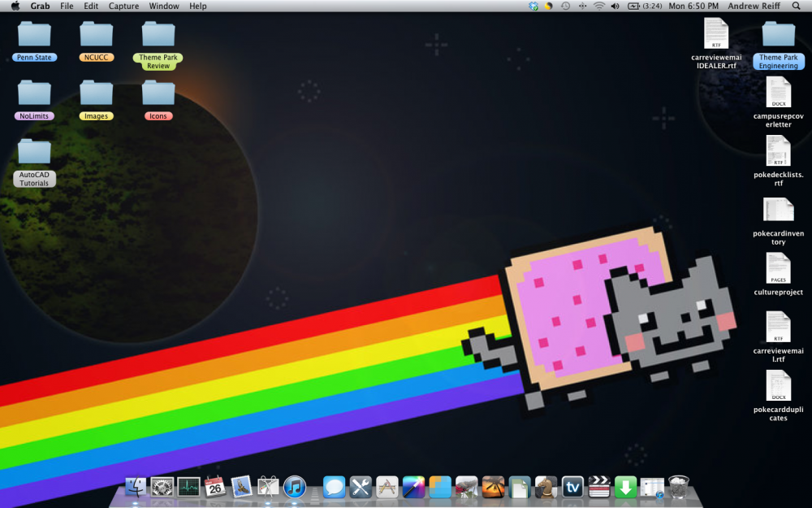Open the Capture menu
812x508 pixels.
(x=123, y=6)
